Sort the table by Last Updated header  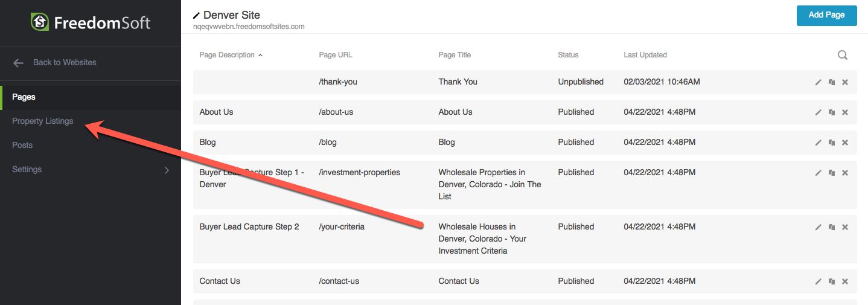point(645,55)
